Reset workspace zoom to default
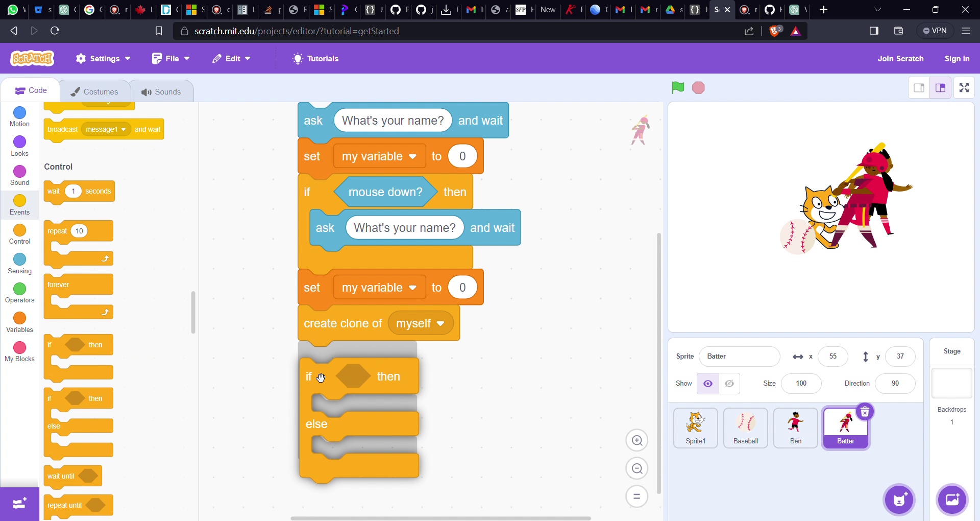The image size is (980, 521). point(637,496)
